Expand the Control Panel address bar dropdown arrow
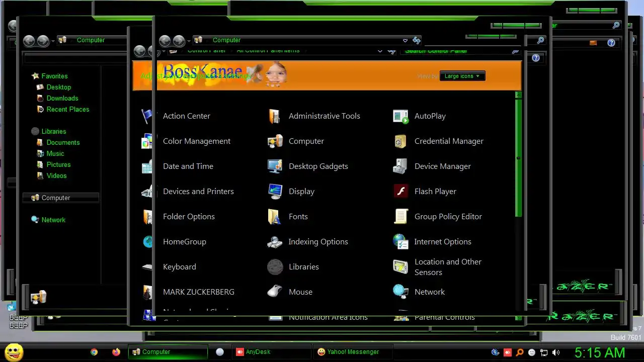 click(x=380, y=51)
